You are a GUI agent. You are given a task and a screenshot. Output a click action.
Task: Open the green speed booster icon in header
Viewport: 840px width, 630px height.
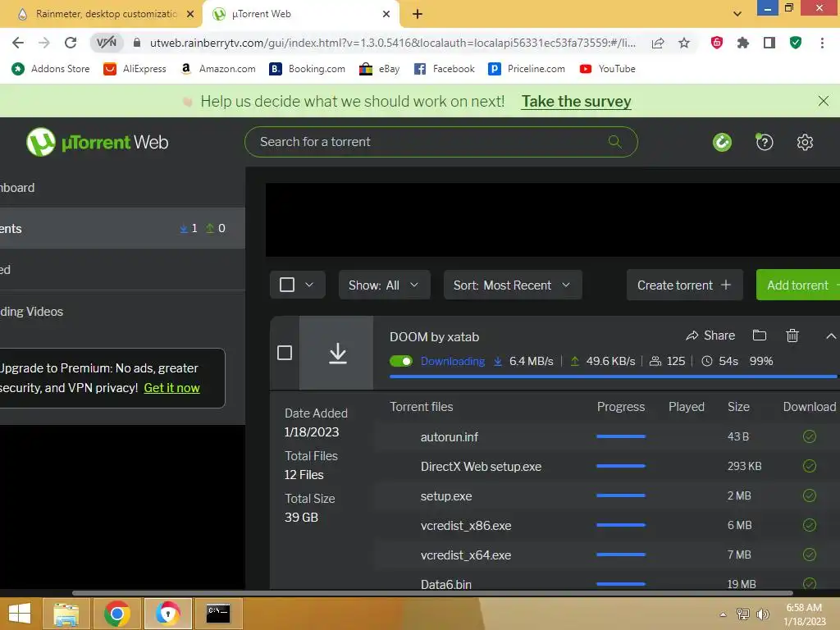coord(722,142)
